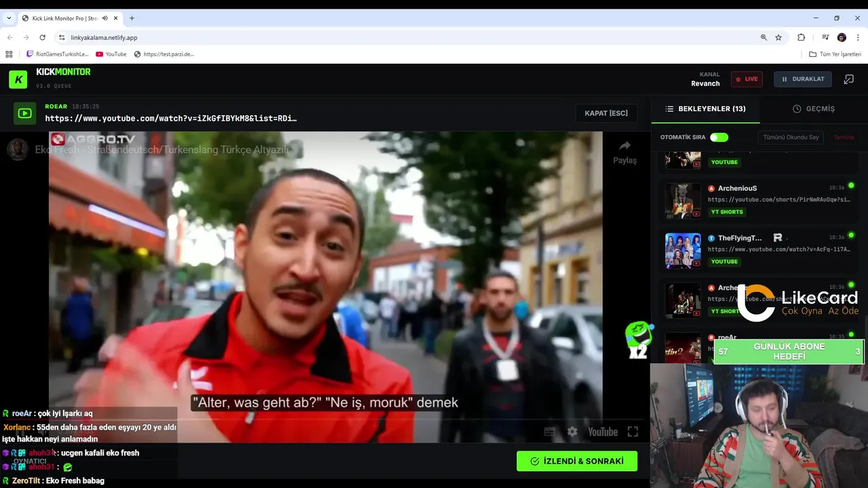
Task: Close the player with Kapat [ESC]
Action: click(606, 113)
